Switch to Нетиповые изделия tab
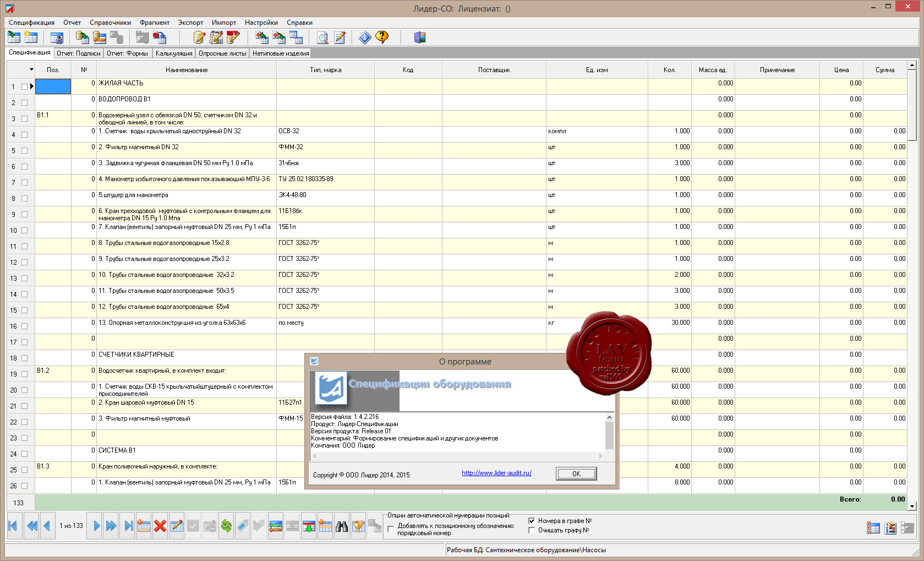This screenshot has width=924, height=561. pyautogui.click(x=281, y=53)
